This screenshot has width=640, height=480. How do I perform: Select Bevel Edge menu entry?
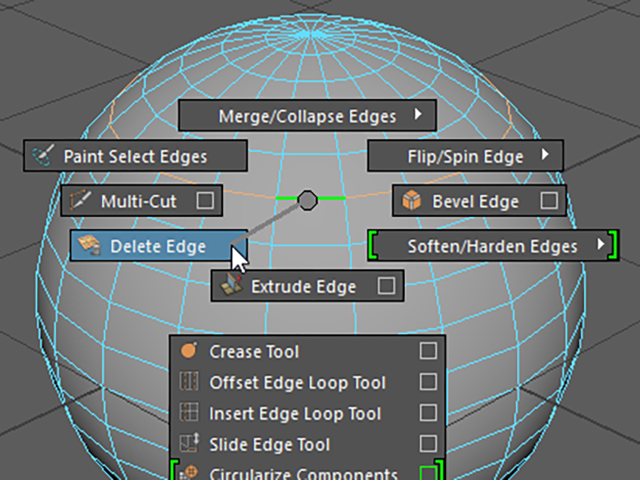[479, 200]
